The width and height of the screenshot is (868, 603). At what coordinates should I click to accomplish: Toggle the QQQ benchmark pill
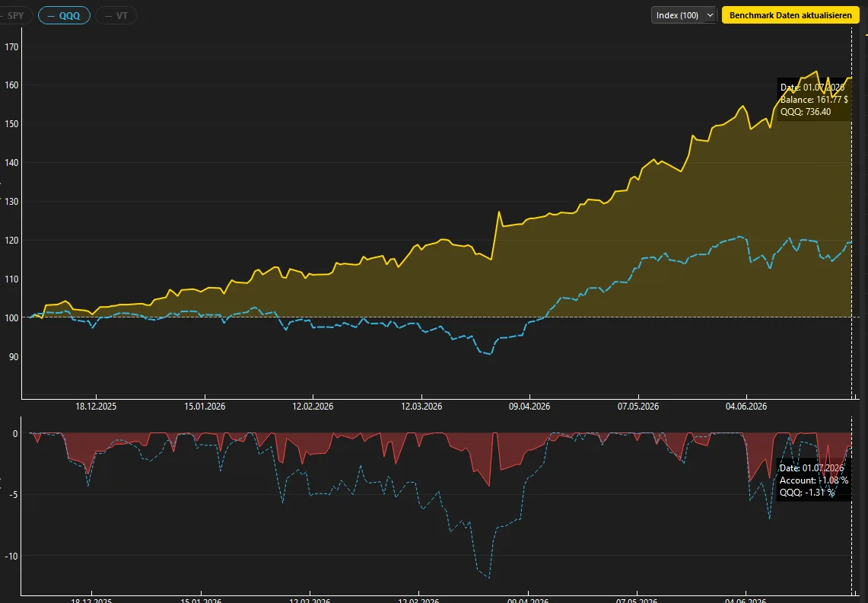pos(64,15)
